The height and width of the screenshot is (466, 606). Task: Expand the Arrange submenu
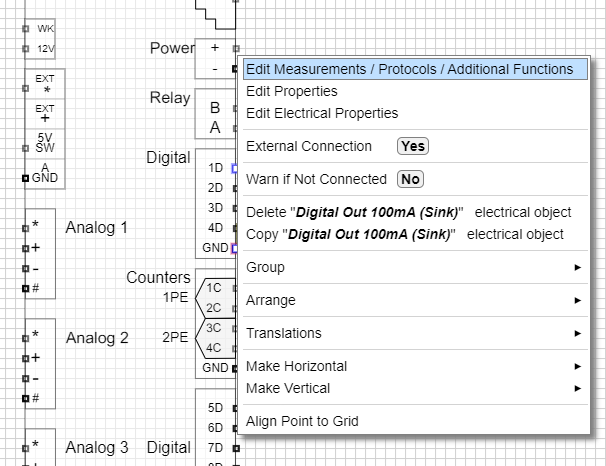[415, 300]
